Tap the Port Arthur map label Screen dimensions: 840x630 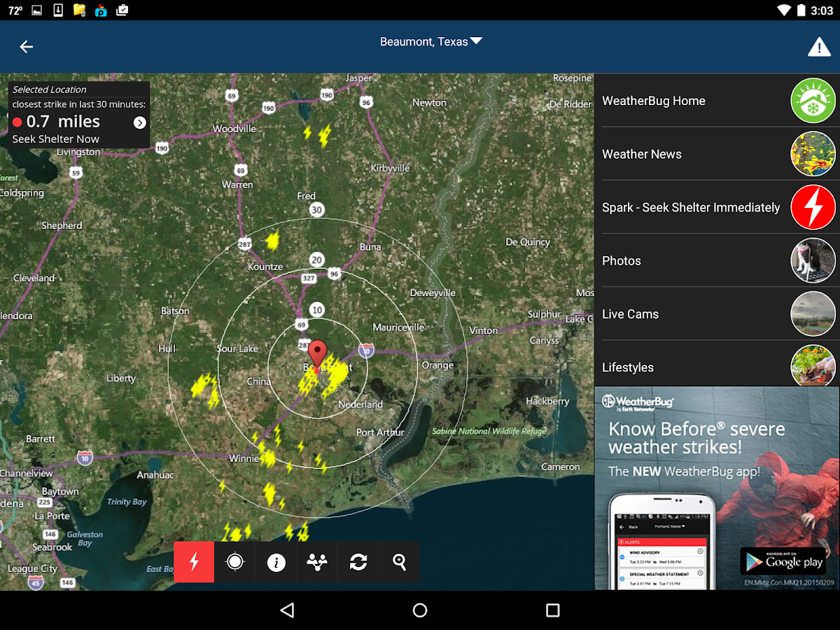point(379,432)
